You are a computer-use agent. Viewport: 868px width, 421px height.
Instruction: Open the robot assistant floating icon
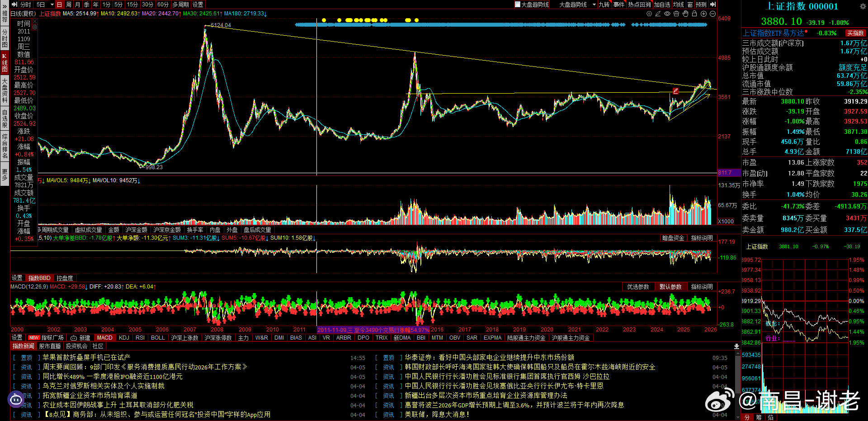pos(16,399)
